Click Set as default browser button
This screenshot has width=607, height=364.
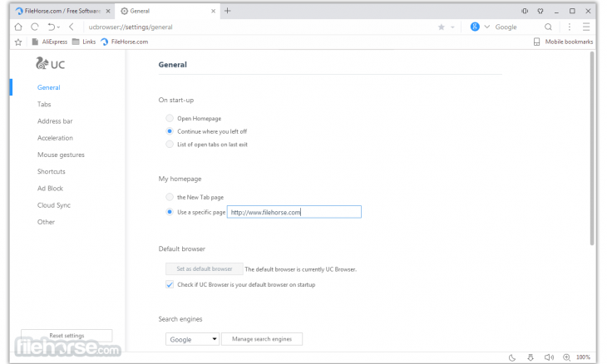pos(205,268)
